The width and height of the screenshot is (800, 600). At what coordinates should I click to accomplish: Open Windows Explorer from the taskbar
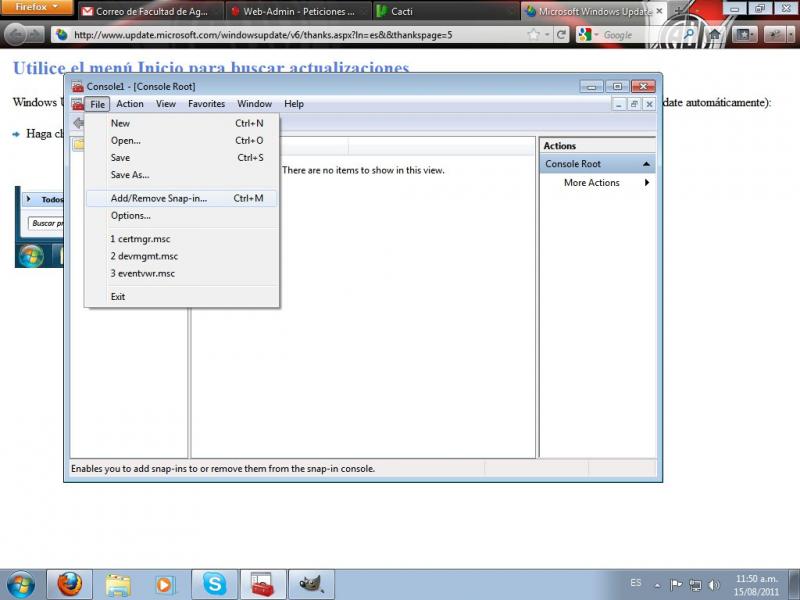(x=118, y=585)
